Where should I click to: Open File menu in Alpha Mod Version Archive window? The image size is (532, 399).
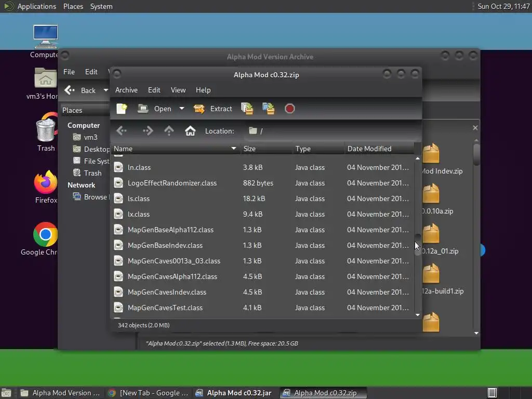point(69,72)
